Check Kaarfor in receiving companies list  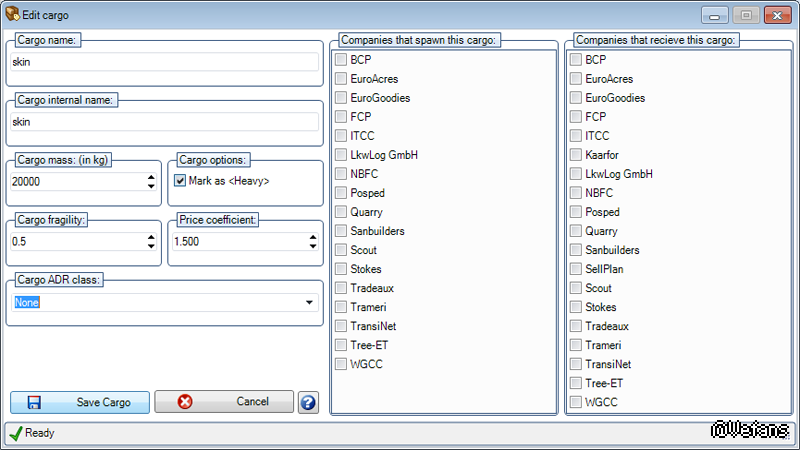click(576, 155)
